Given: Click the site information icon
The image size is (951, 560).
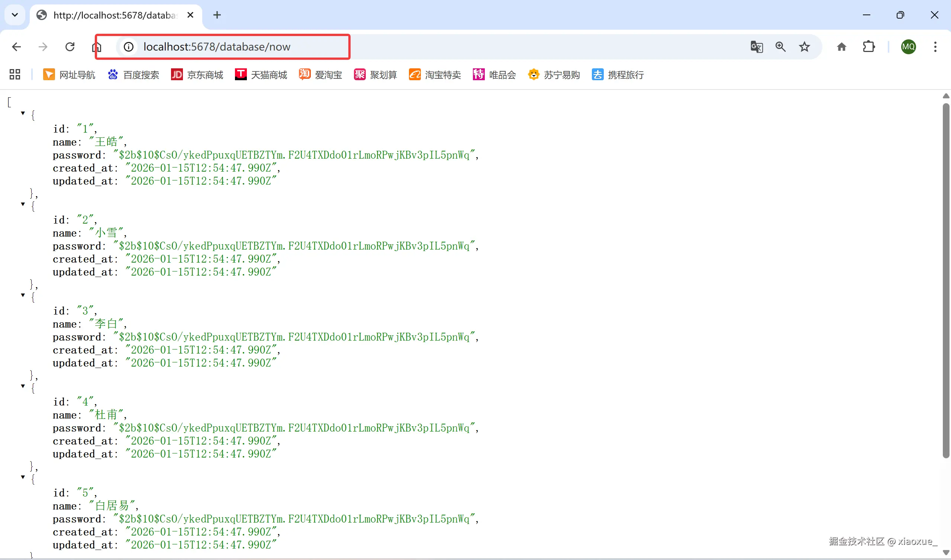Looking at the screenshot, I should 129,47.
